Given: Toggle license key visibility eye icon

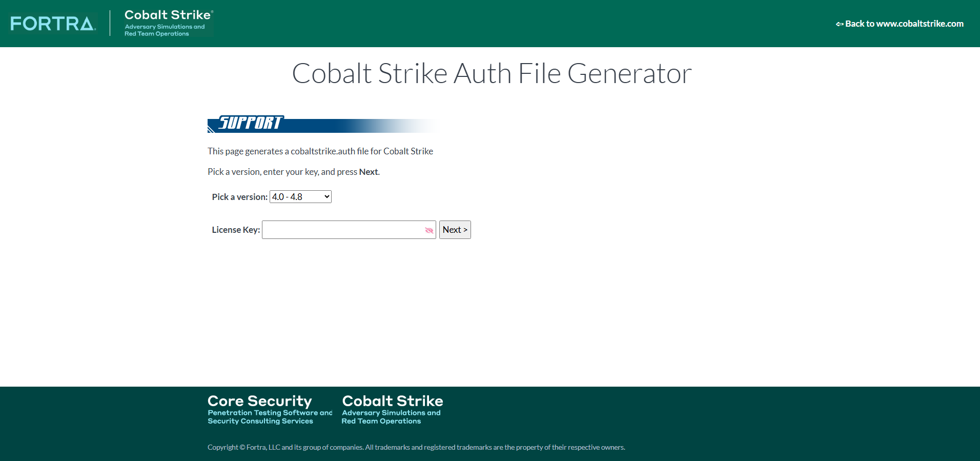Looking at the screenshot, I should point(429,230).
